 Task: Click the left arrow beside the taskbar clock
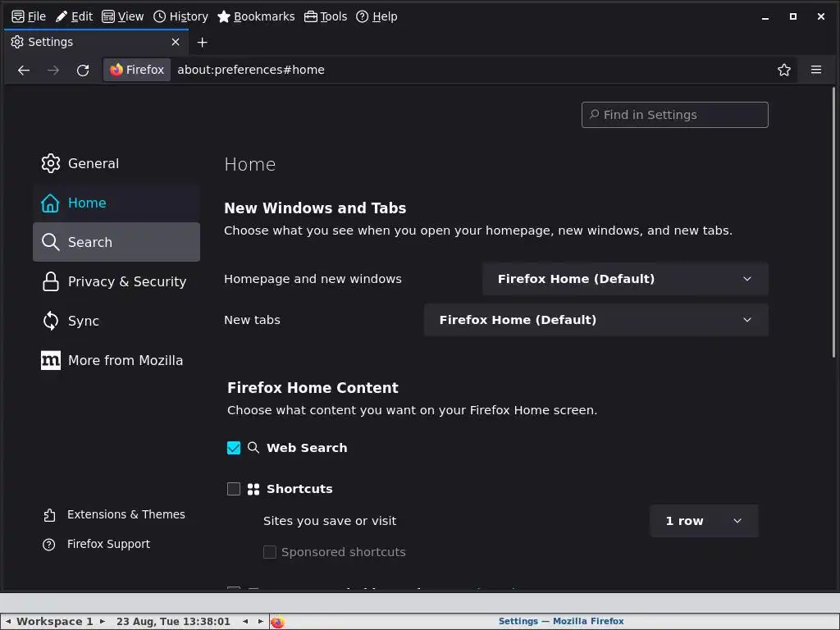pyautogui.click(x=244, y=622)
